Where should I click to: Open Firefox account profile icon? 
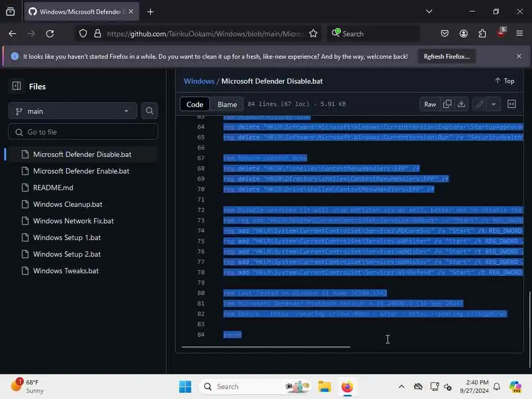pyautogui.click(x=463, y=34)
